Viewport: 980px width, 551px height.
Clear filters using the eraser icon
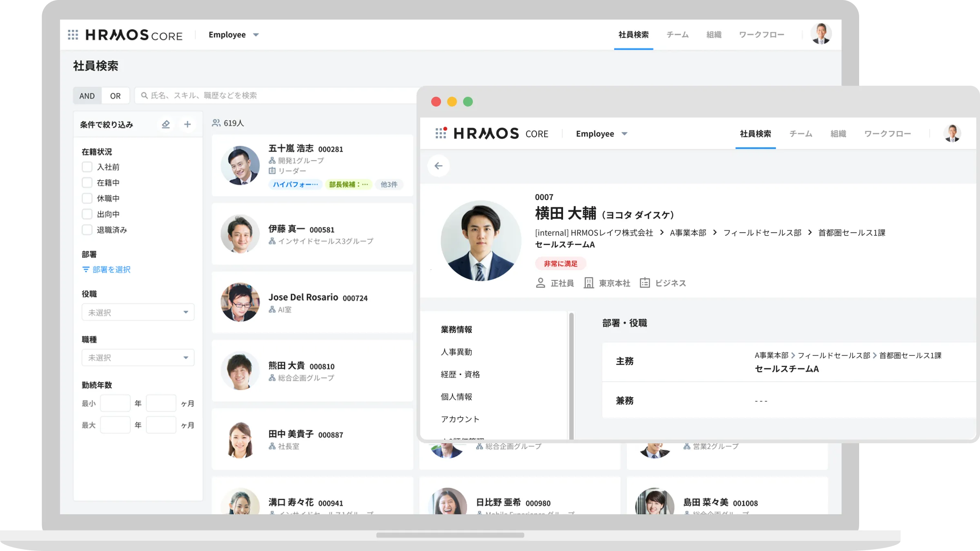pos(166,124)
